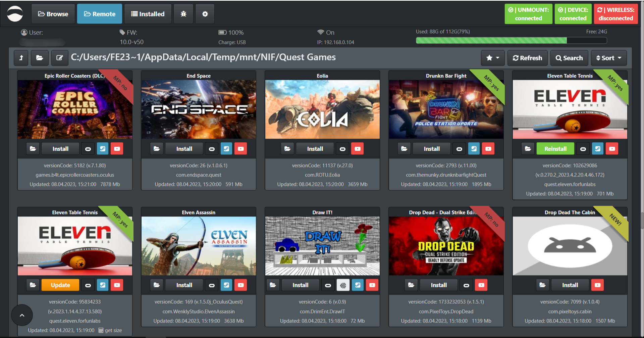Click the Elven Assassin game thumbnail
The height and width of the screenshot is (338, 644).
coord(199,246)
